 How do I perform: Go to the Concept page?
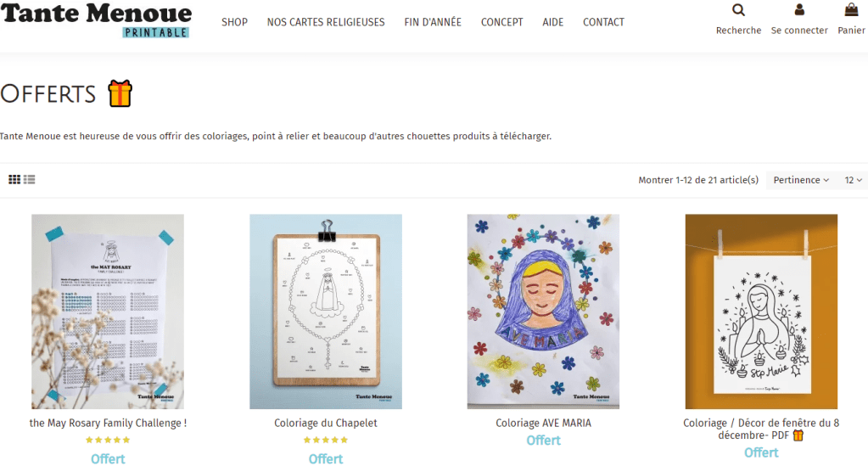[501, 22]
